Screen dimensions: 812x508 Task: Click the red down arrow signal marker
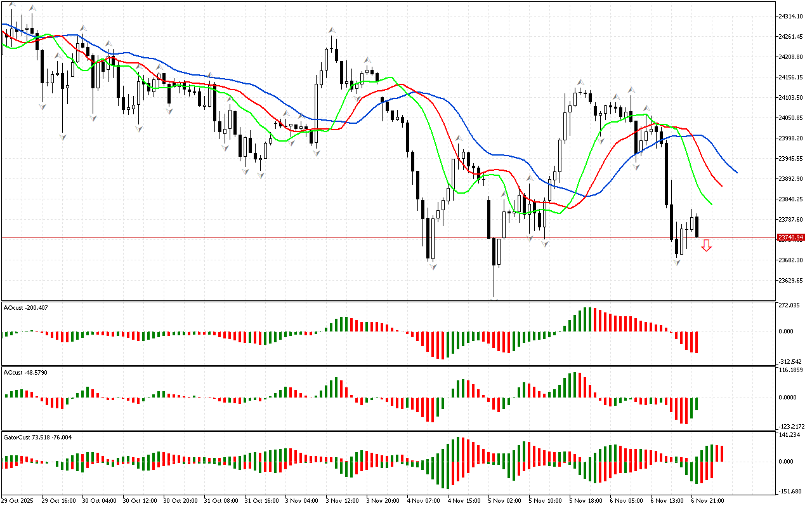click(706, 246)
